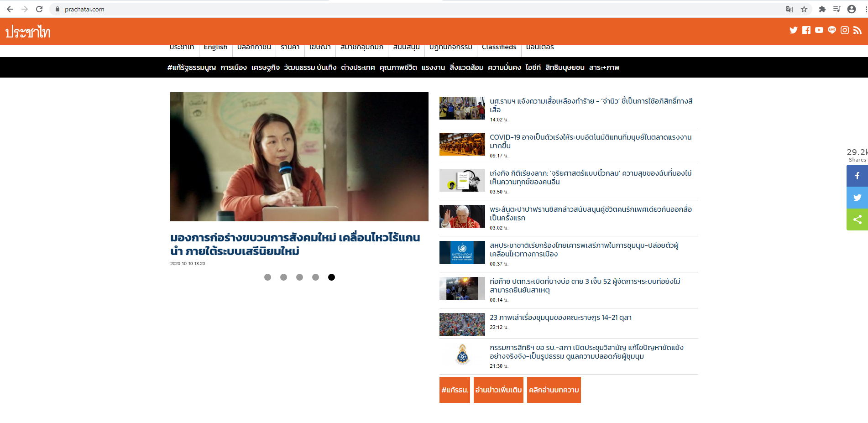Open the การเมือง category in the black navbar

[234, 68]
